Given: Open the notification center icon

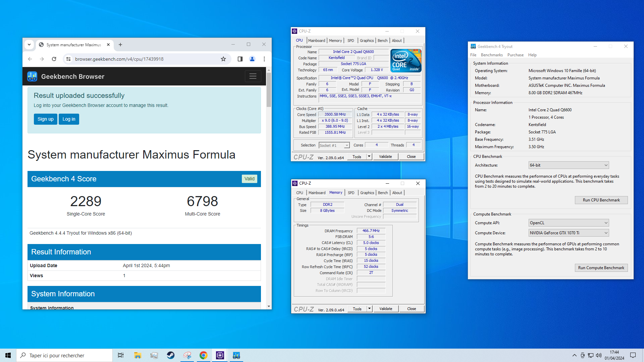Looking at the screenshot, I should point(633,355).
